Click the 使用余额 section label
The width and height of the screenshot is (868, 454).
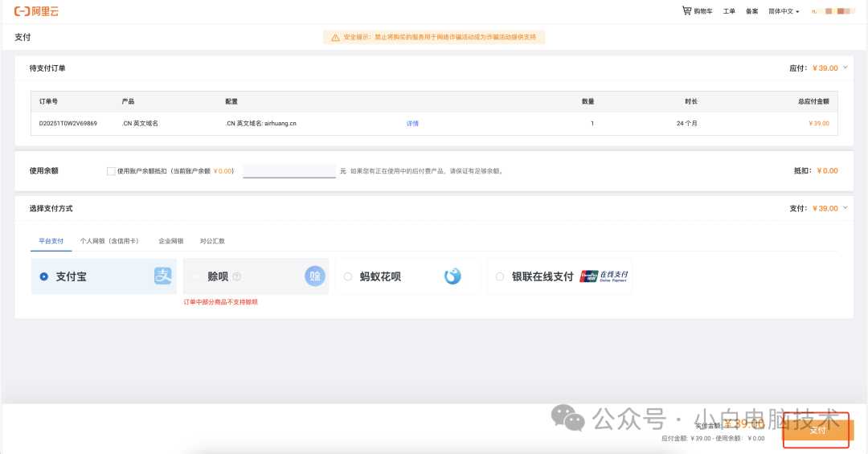43,170
